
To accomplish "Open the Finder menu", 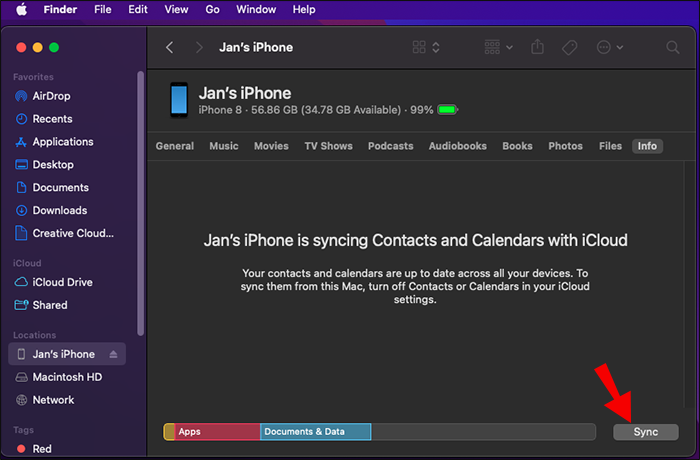I will (x=60, y=9).
